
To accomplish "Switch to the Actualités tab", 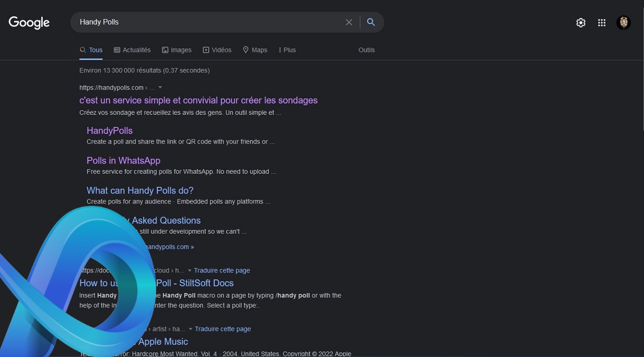I will pos(132,50).
